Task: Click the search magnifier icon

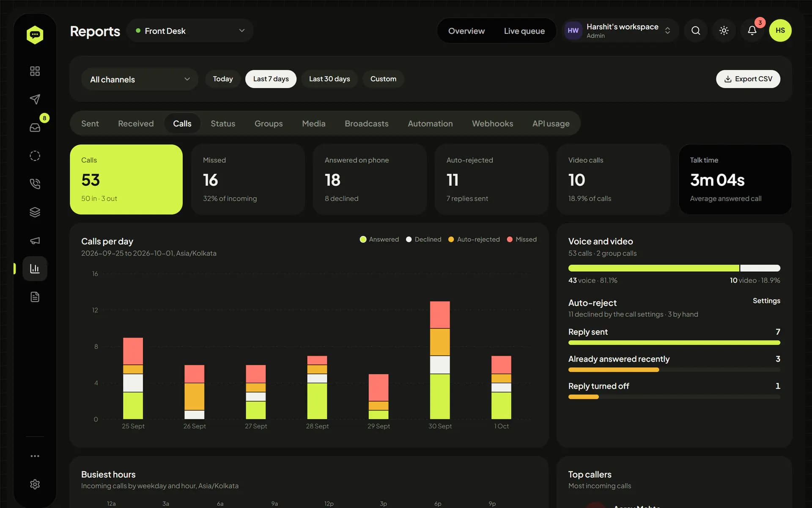Action: (696, 30)
